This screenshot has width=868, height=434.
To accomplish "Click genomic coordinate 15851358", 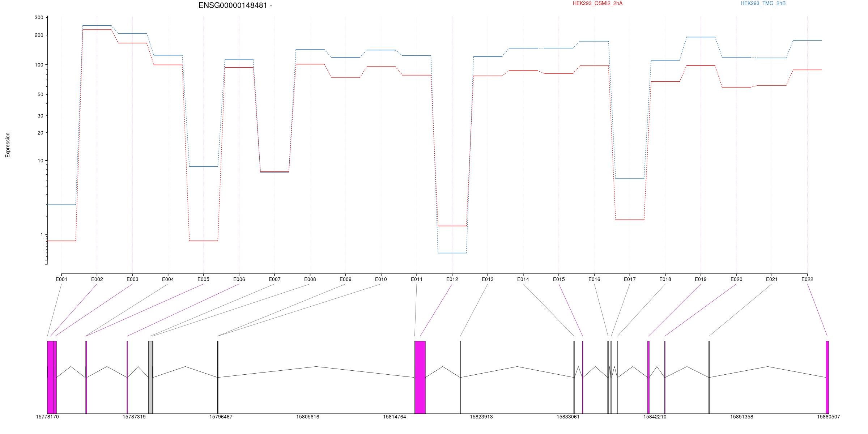I will [742, 417].
